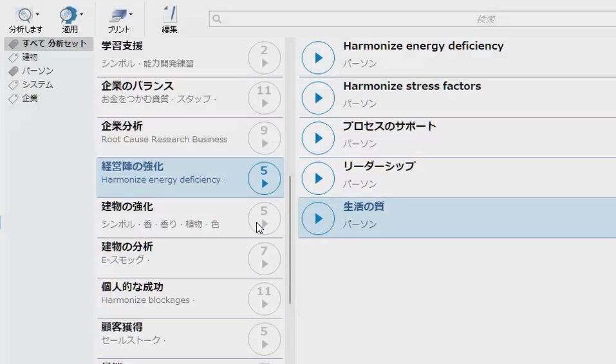This screenshot has height=364, width=616.
Task: Expand the プリント dropdown arrow
Action: (x=131, y=15)
